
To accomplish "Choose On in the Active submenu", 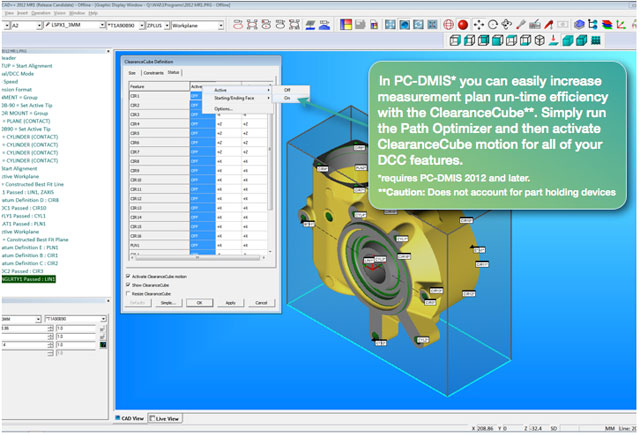I will [289, 98].
